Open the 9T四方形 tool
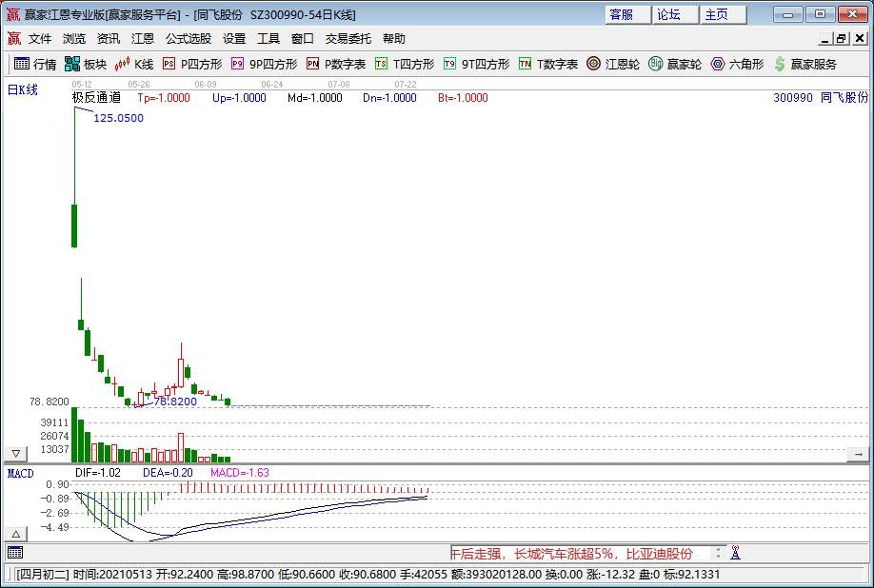874x588 pixels. [x=477, y=64]
